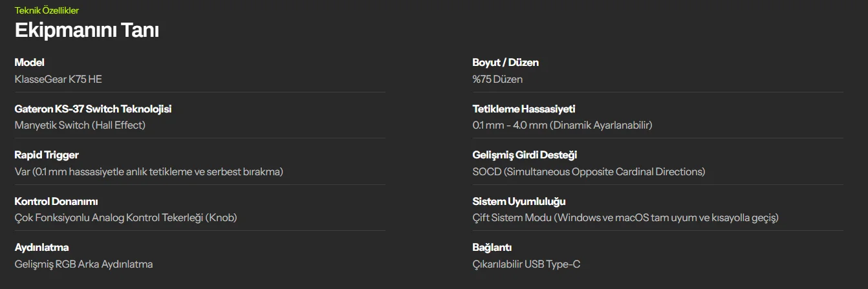
Task: Select the Model specification label
Action: pyautogui.click(x=30, y=63)
